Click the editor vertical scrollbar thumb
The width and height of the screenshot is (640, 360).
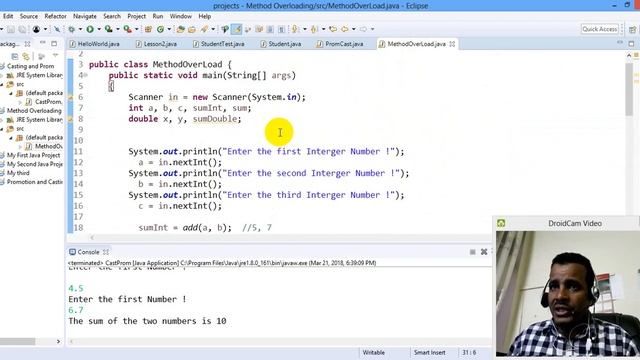629,88
